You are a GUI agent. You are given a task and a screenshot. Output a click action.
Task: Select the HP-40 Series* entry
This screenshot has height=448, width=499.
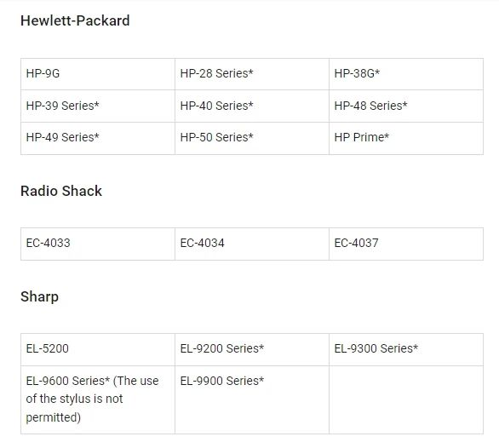(252, 106)
